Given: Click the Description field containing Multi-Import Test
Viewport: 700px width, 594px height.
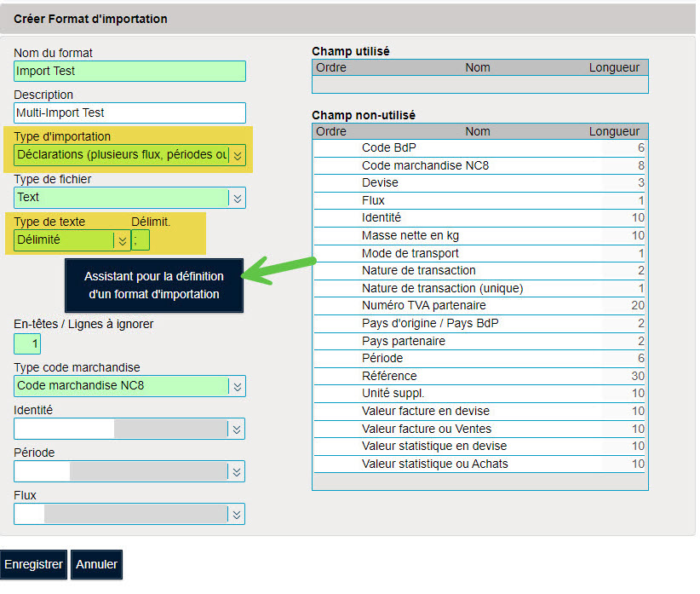Looking at the screenshot, I should coord(129,113).
